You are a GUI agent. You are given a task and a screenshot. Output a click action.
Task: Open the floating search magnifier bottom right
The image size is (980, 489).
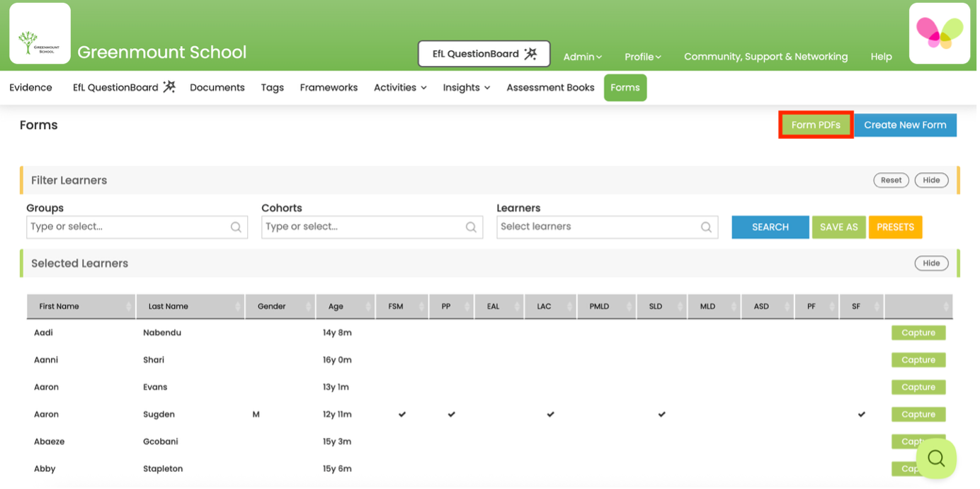(x=936, y=459)
